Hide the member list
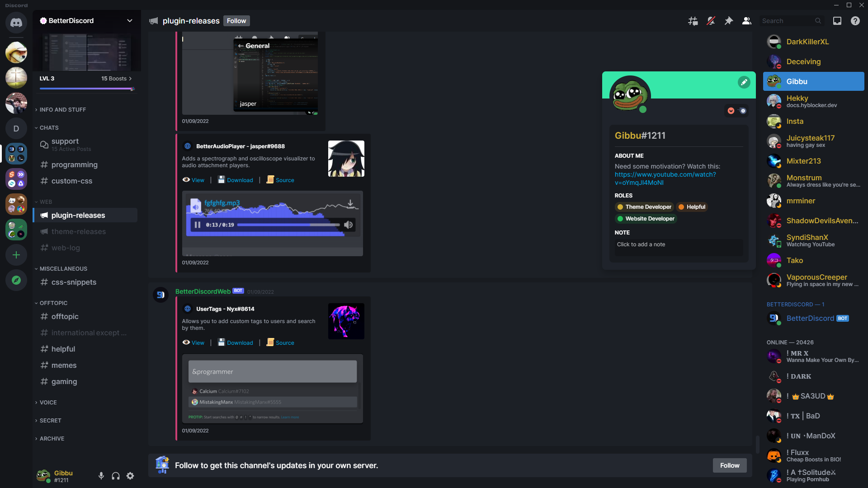The image size is (868, 488). pyautogui.click(x=746, y=21)
